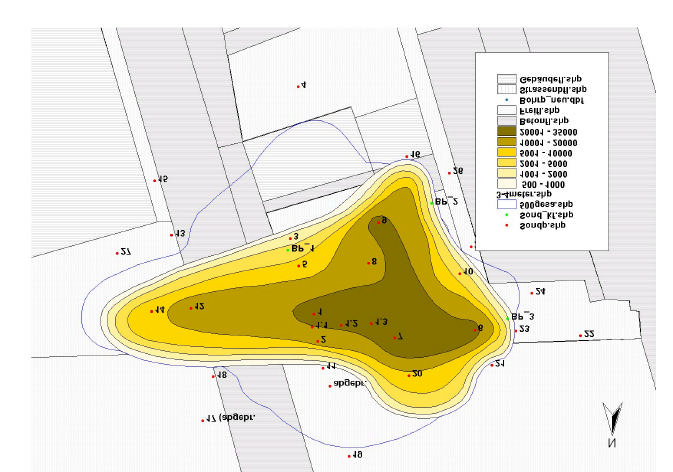This screenshot has height=472, width=673.
Task: Click the Strassenfl.shp legend symbol box
Action: (506, 89)
